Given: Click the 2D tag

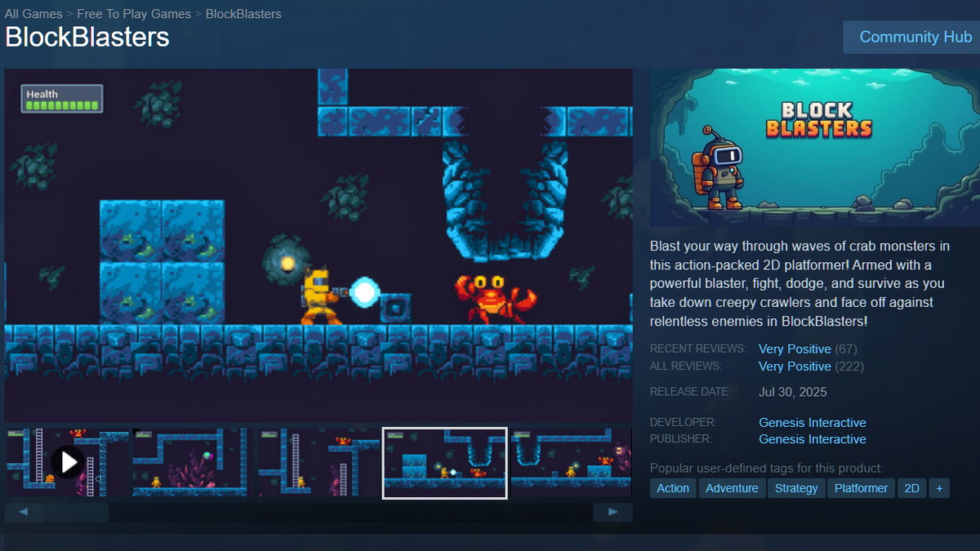Looking at the screenshot, I should coord(912,488).
